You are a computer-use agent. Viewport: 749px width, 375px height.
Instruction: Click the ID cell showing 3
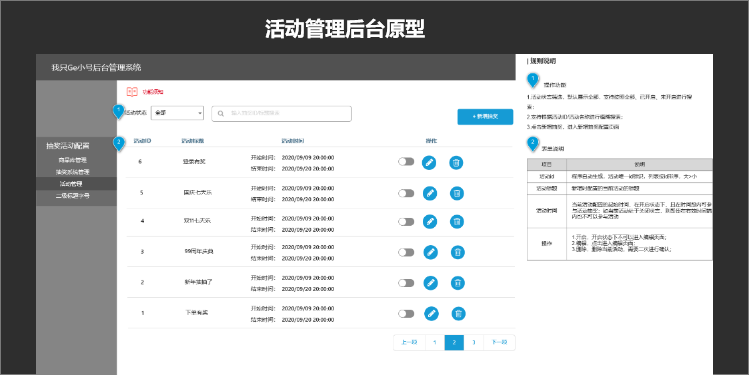[141, 251]
